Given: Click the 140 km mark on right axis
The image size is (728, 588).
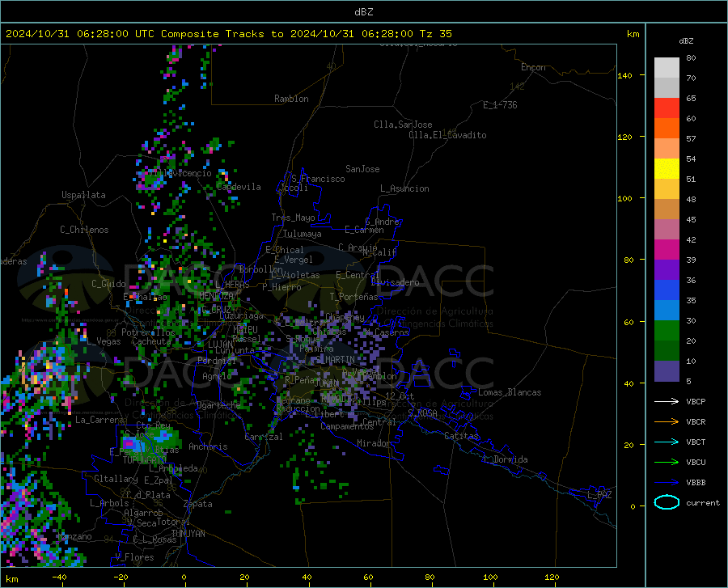Looking at the screenshot, I should pos(624,75).
